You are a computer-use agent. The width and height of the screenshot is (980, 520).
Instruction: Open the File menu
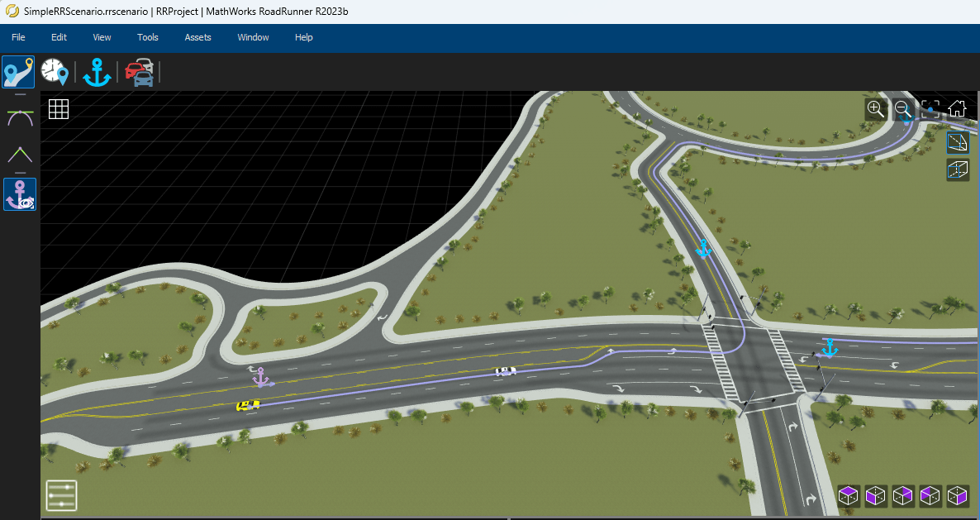point(19,37)
